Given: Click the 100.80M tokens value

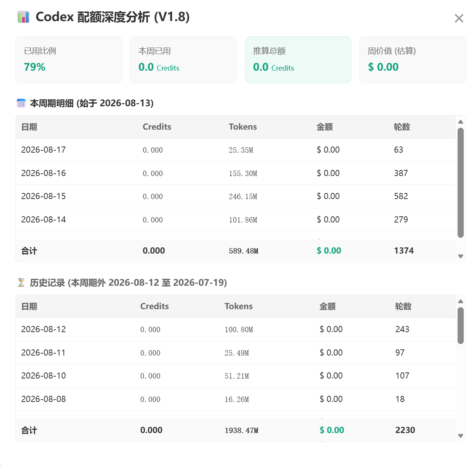Looking at the screenshot, I should tap(239, 330).
